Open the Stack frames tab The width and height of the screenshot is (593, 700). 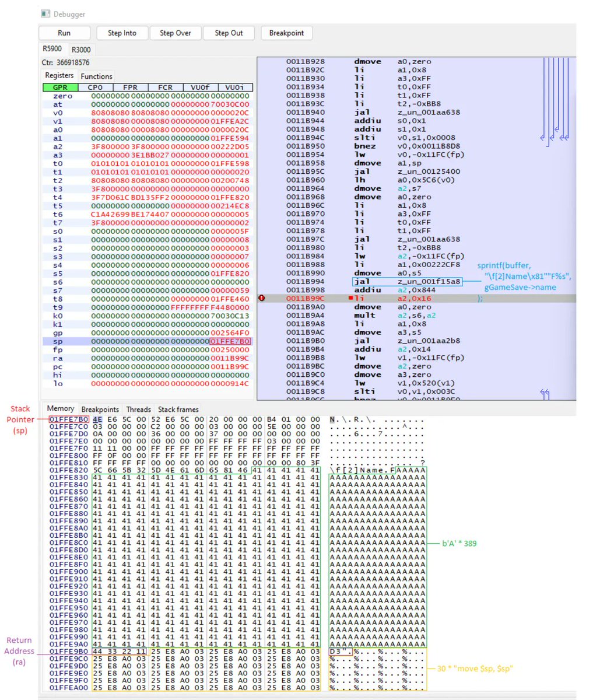tap(178, 409)
